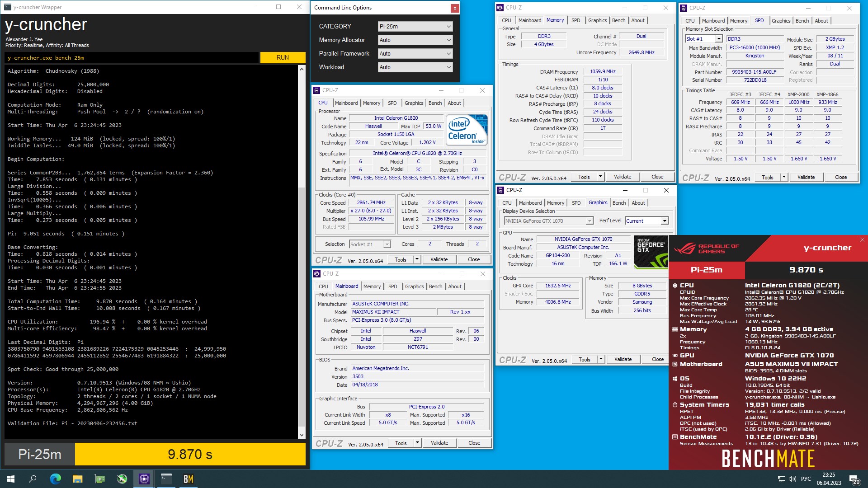Close the BenchMate result overlay
The image size is (868, 488).
pos(862,240)
